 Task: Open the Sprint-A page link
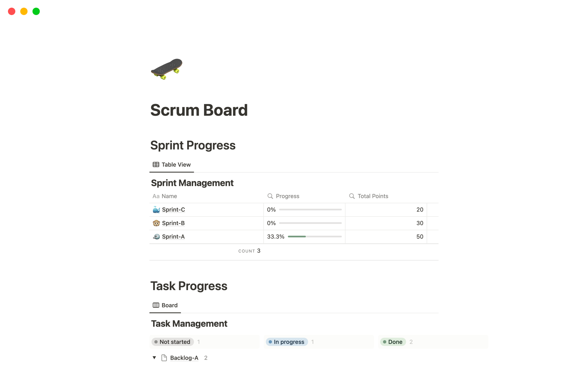pos(173,237)
